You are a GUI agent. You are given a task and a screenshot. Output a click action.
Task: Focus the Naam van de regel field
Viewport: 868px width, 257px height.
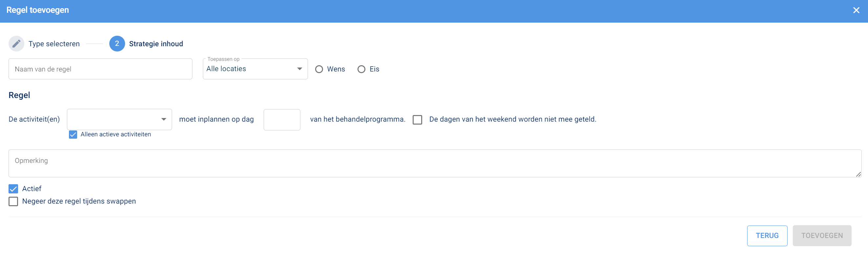click(x=100, y=69)
